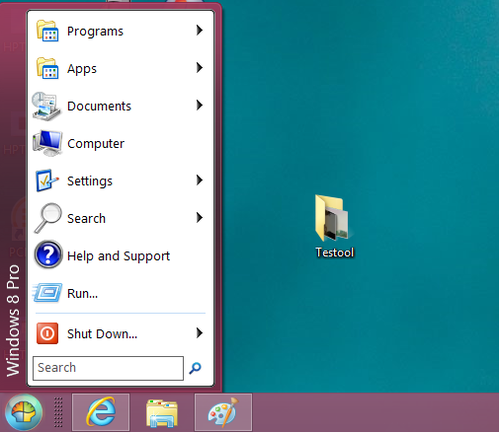The width and height of the screenshot is (500, 433).
Task: Expand the Apps submenu arrow
Action: 199,68
